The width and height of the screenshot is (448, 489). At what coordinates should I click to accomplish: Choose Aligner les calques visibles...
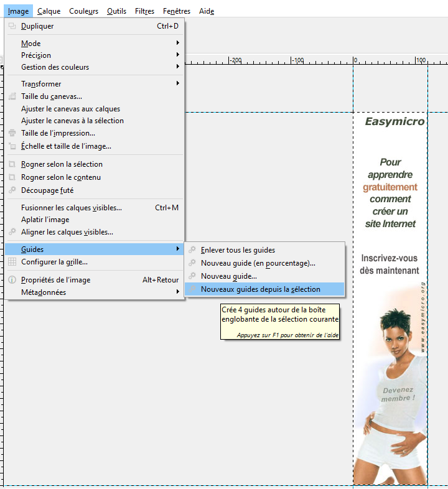(x=95, y=232)
